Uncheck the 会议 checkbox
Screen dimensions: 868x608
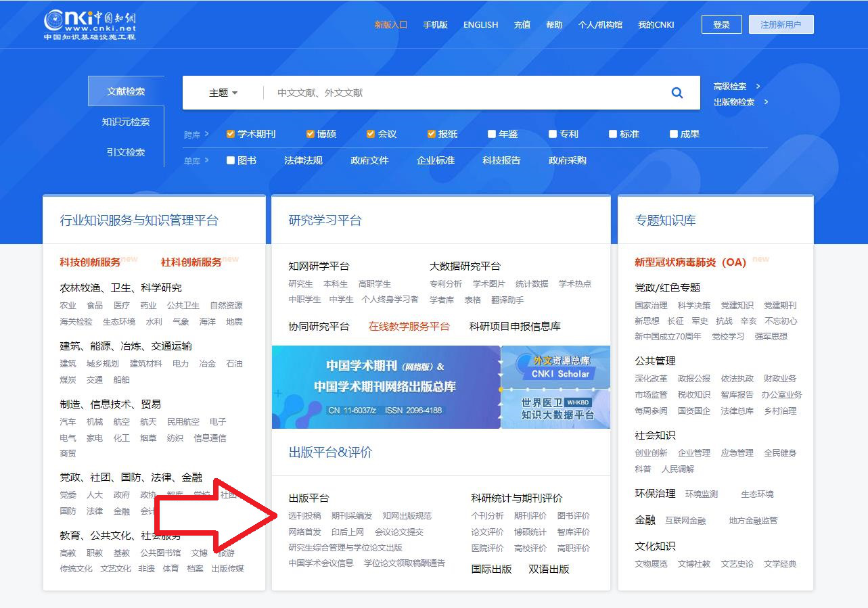(x=371, y=134)
